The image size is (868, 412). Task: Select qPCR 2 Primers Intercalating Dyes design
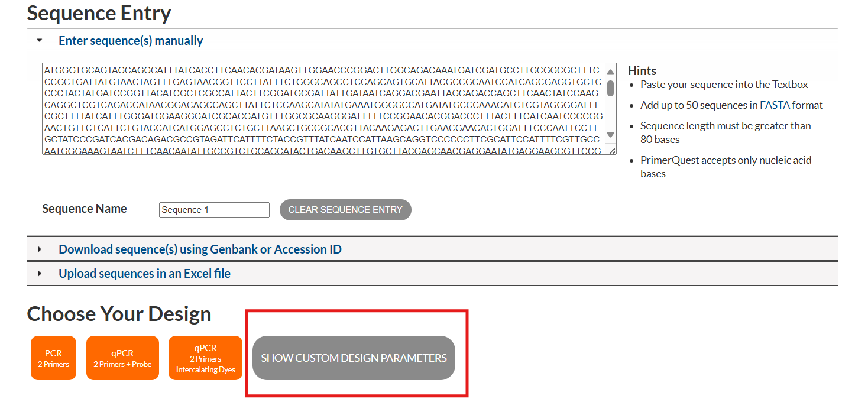coord(205,358)
